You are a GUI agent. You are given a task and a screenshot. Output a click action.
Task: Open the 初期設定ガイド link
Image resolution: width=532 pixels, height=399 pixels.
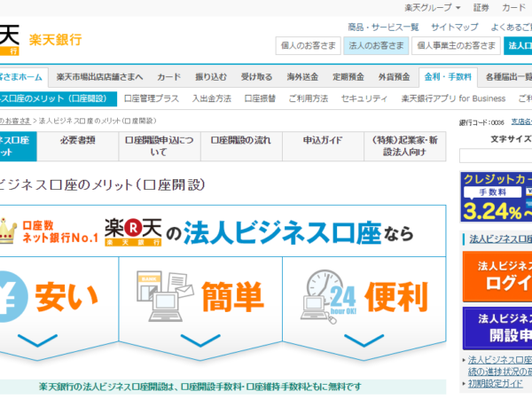click(x=495, y=383)
